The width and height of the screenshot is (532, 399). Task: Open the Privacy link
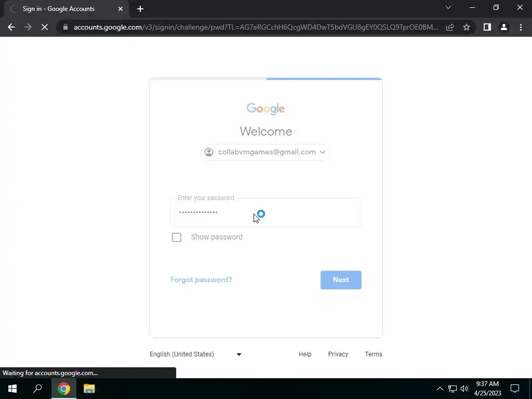click(x=338, y=354)
